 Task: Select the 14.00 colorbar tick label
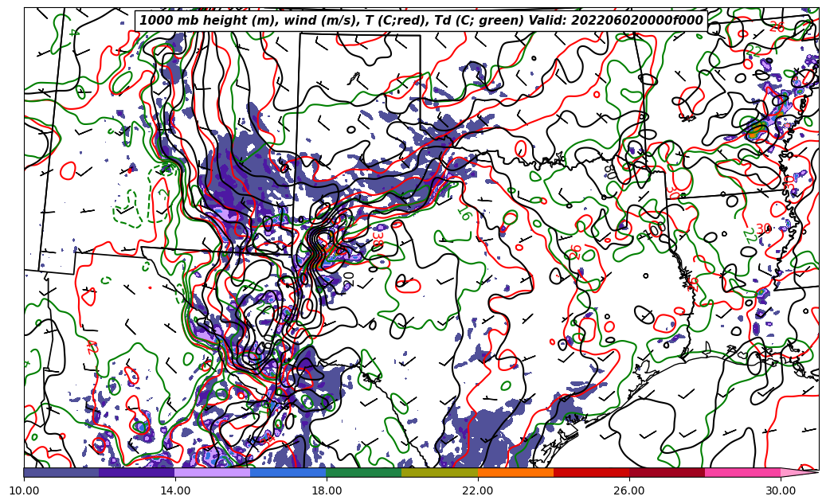point(175,490)
